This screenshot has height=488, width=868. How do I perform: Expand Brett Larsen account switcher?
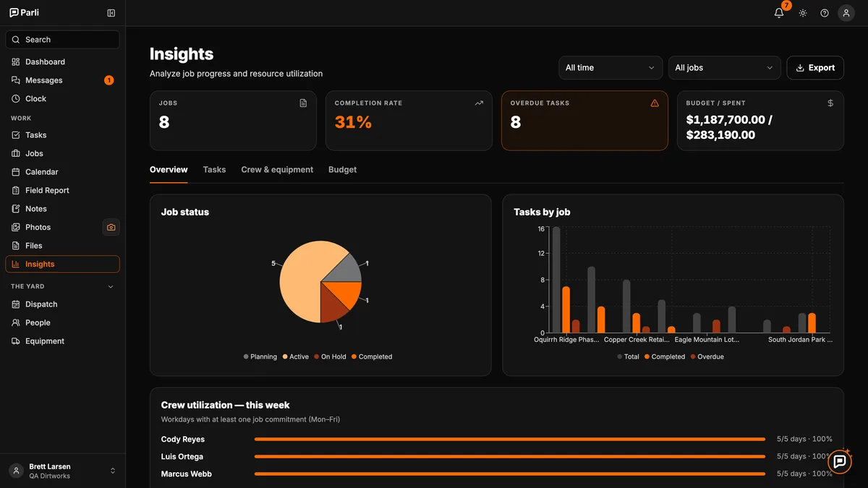click(x=112, y=471)
